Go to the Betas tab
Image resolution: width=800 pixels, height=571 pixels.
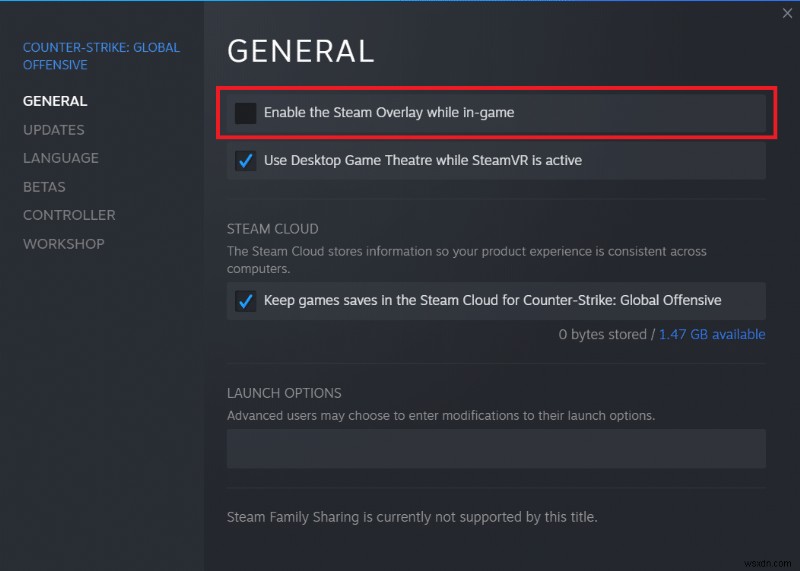coord(44,187)
